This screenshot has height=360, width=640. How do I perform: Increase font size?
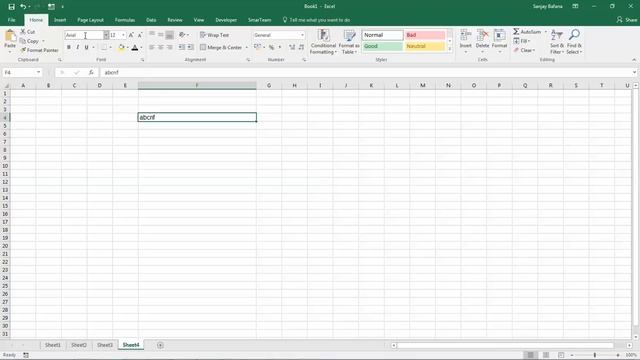(131, 35)
